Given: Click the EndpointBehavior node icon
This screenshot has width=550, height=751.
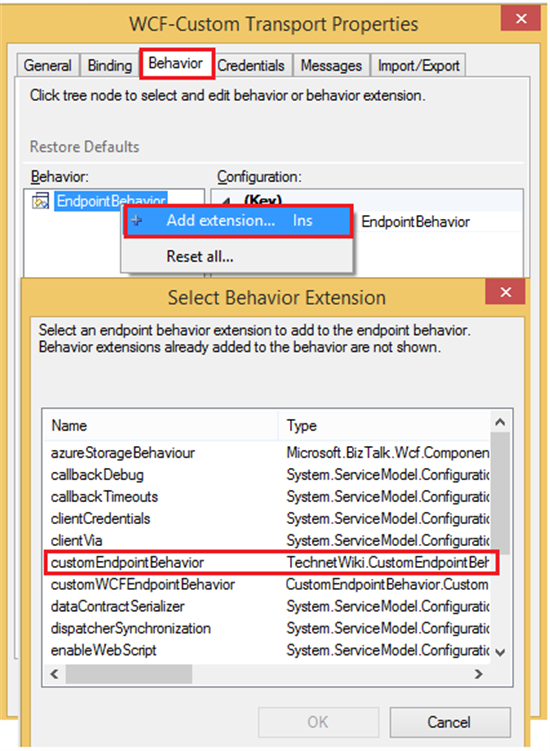Looking at the screenshot, I should 40,201.
